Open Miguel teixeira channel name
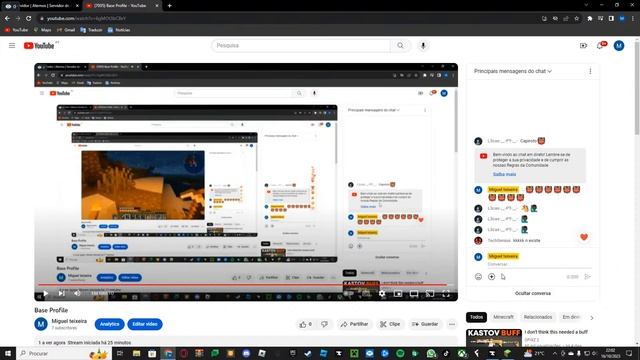The image size is (640, 360). pyautogui.click(x=69, y=321)
